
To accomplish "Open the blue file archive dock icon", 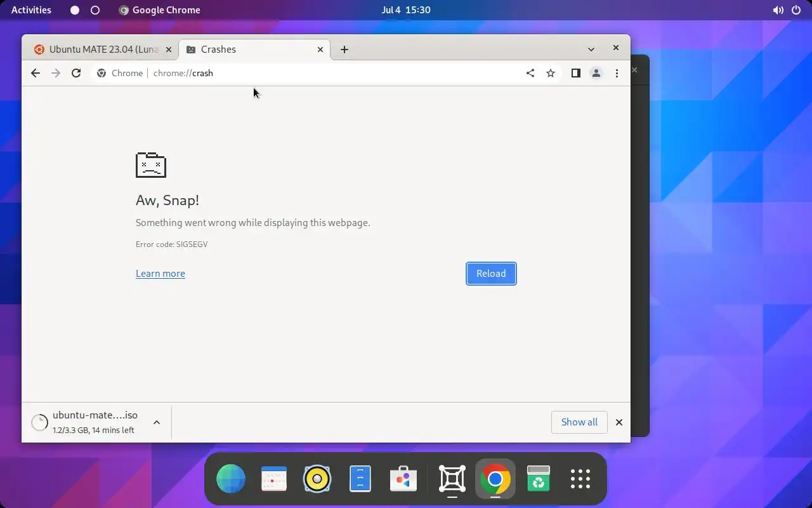I will point(360,479).
